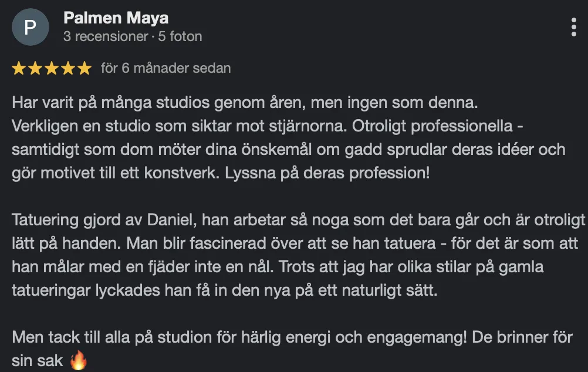The height and width of the screenshot is (372, 588).
Task: Open the three-dot review options menu
Action: click(573, 27)
